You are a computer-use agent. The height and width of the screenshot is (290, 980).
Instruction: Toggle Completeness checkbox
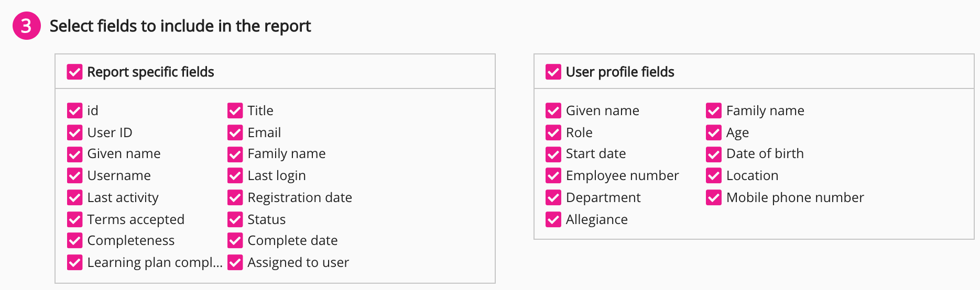pyautogui.click(x=75, y=240)
